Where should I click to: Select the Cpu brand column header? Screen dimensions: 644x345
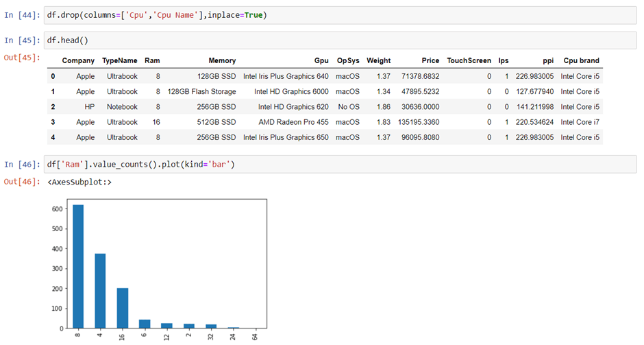tap(581, 60)
